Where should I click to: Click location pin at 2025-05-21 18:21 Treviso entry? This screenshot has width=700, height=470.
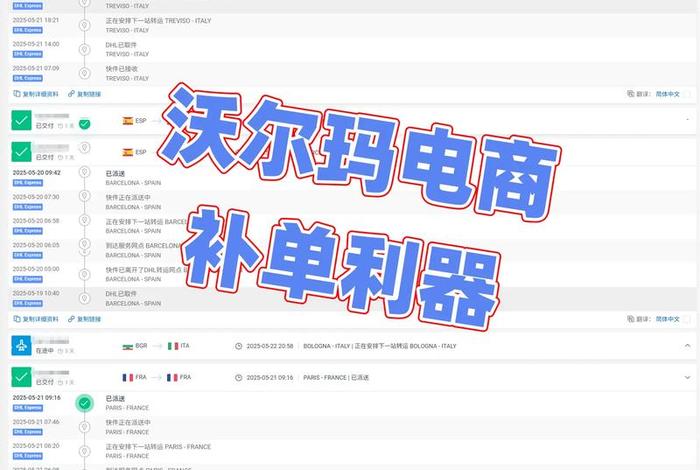click(84, 25)
